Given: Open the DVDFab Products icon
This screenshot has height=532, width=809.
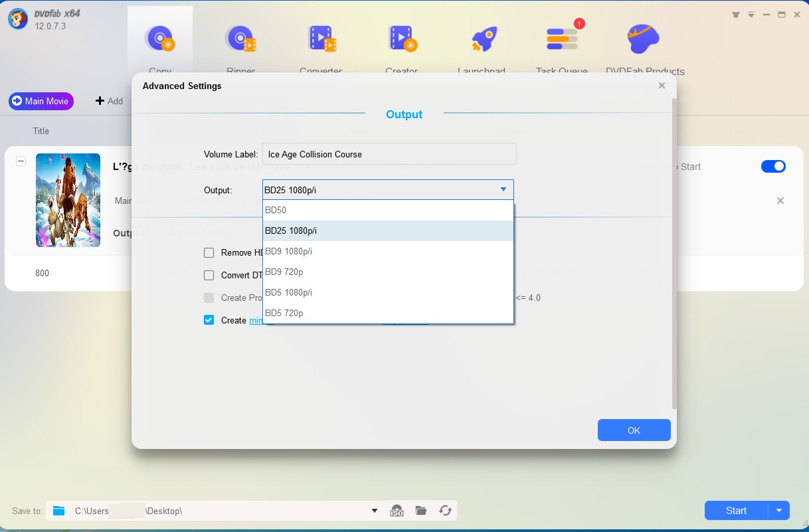Looking at the screenshot, I should 644,39.
